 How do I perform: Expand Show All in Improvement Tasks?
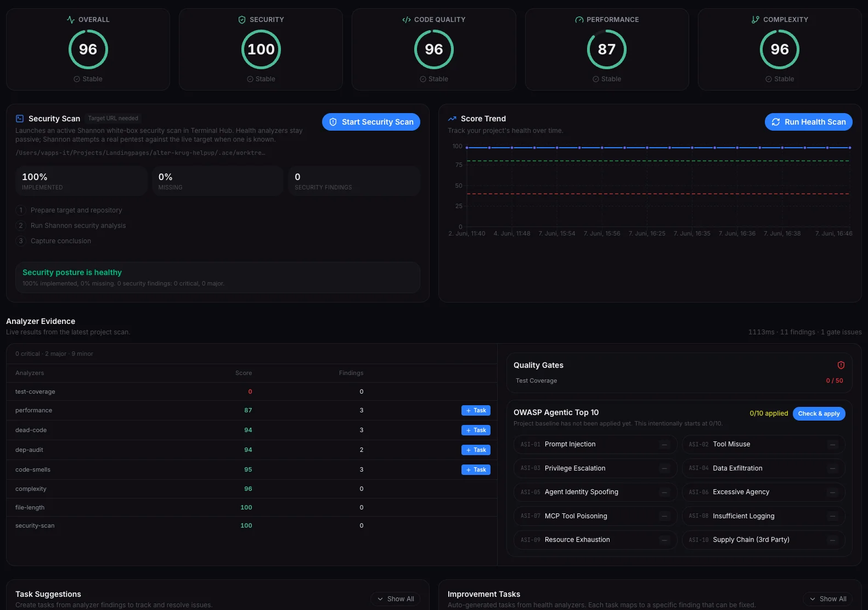click(828, 599)
